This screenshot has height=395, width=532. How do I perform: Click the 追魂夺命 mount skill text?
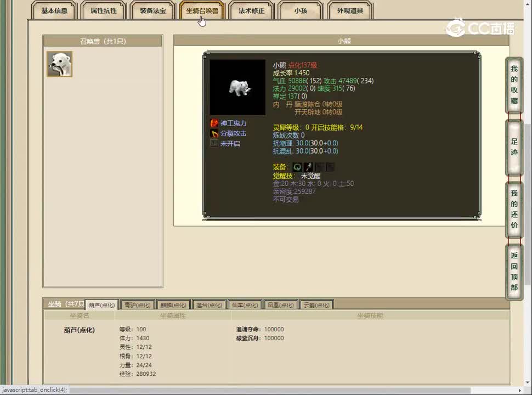[260, 329]
